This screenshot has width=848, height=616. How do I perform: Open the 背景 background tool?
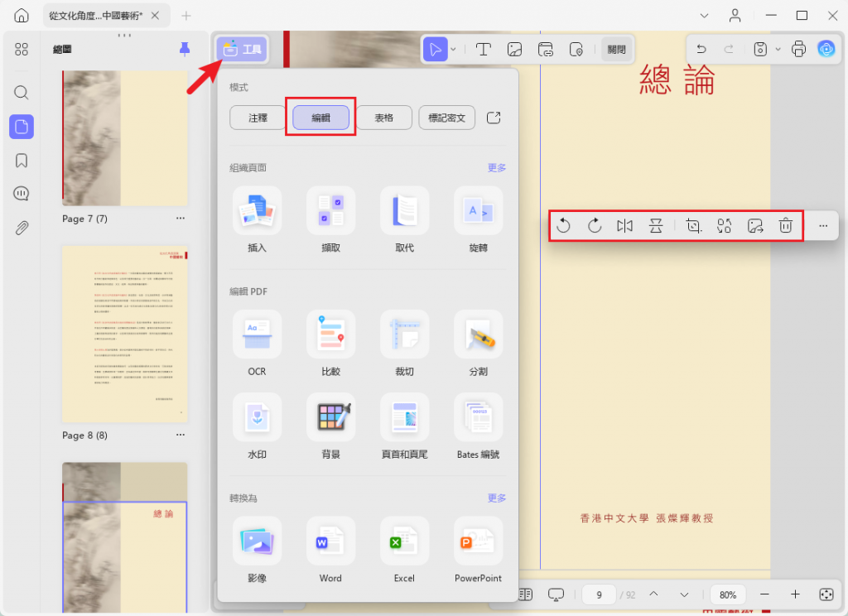pos(331,417)
